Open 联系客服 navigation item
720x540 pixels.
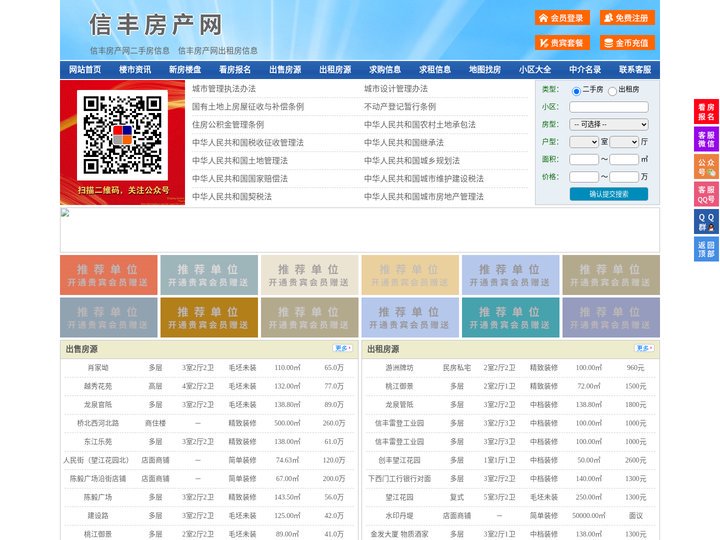pos(635,70)
